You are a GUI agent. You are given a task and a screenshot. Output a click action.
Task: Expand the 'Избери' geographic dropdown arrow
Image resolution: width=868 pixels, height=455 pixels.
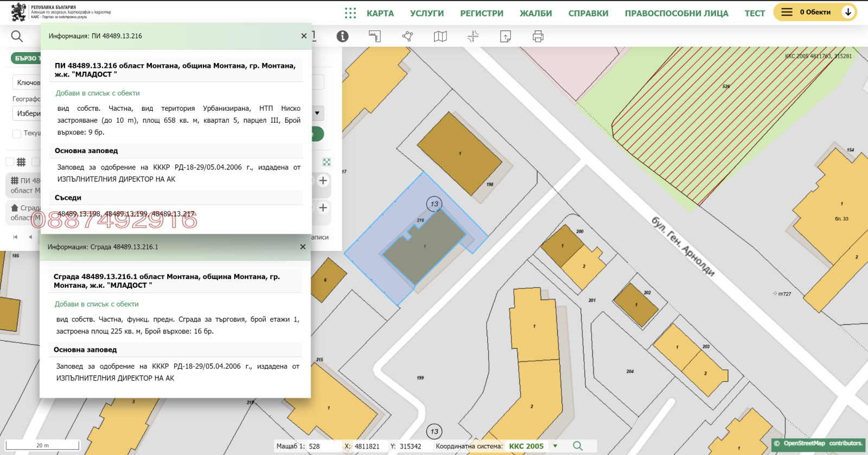[x=317, y=113]
